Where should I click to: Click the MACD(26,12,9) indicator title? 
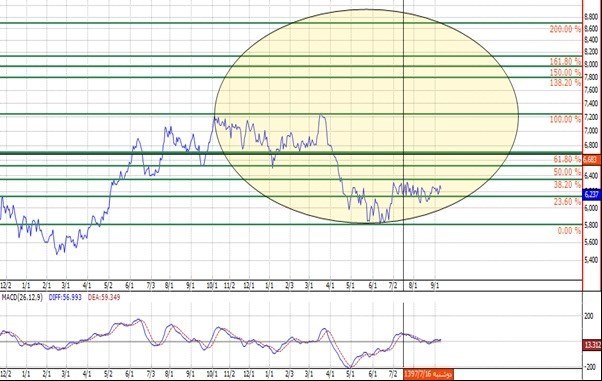(22, 297)
